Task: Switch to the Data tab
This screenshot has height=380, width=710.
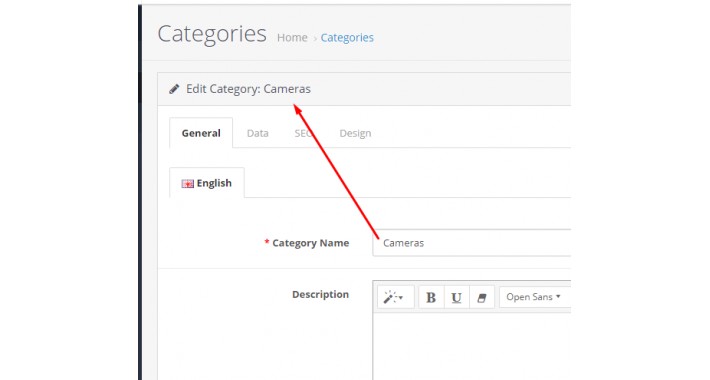Action: (x=258, y=133)
